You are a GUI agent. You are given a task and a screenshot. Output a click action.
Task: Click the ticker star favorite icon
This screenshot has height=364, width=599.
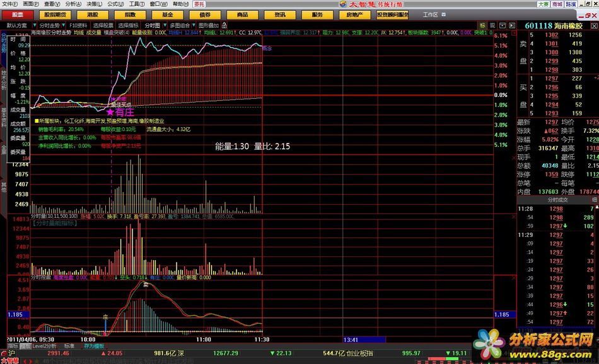(x=37, y=361)
